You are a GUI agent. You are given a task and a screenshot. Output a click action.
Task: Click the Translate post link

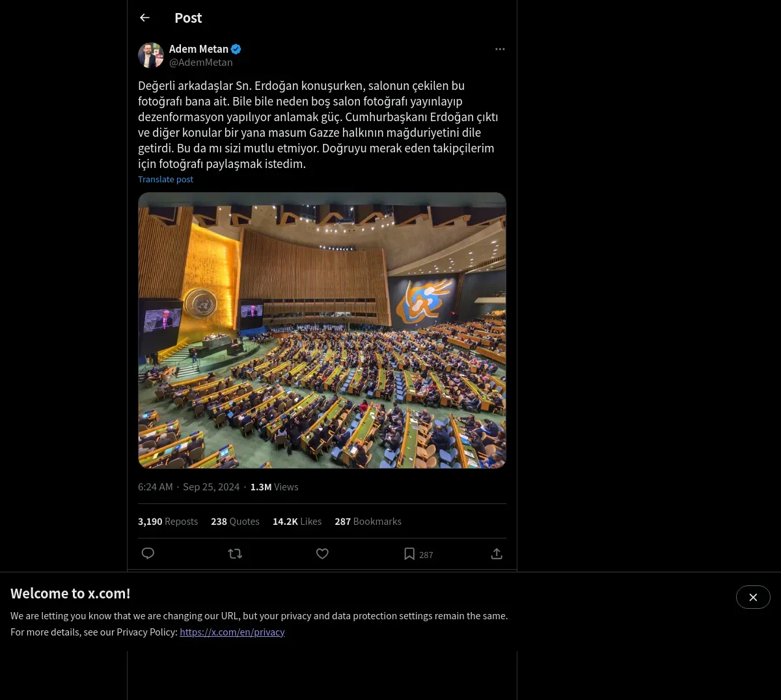[x=165, y=179]
